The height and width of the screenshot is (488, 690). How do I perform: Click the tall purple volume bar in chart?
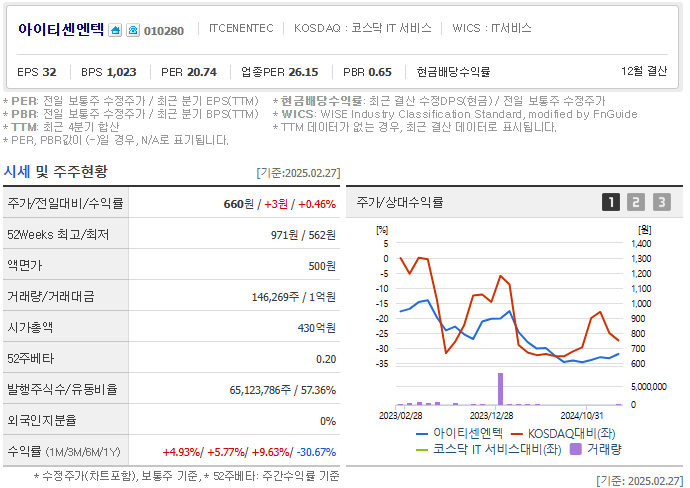pyautogui.click(x=500, y=389)
